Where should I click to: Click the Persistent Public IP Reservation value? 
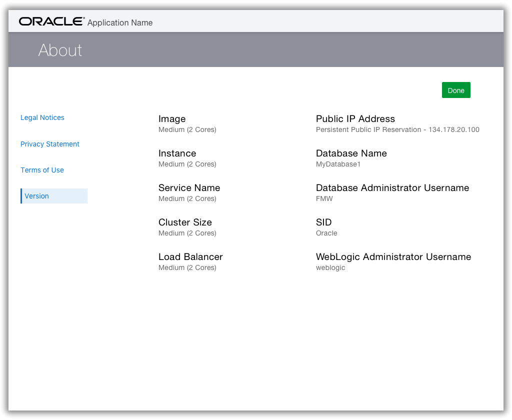[397, 130]
